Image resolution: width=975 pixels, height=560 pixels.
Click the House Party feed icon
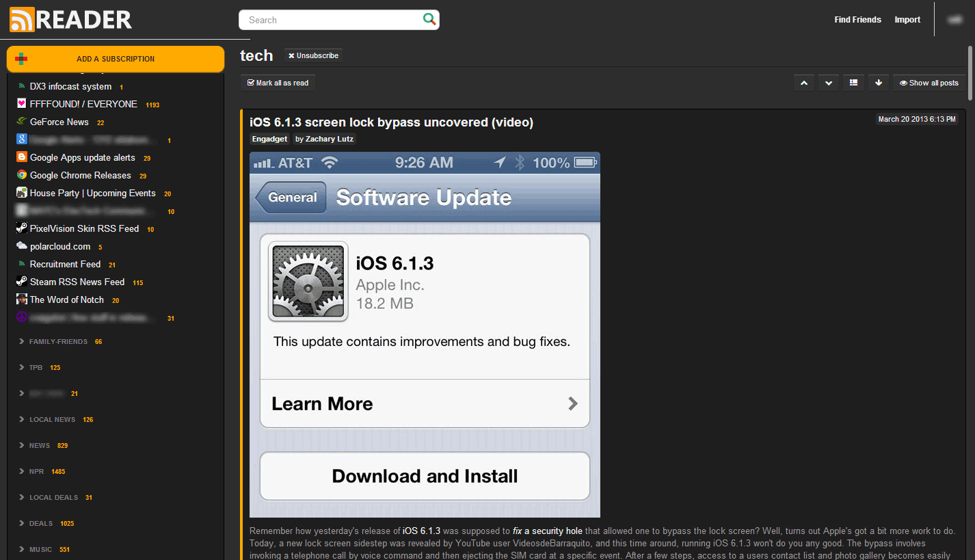click(x=21, y=193)
